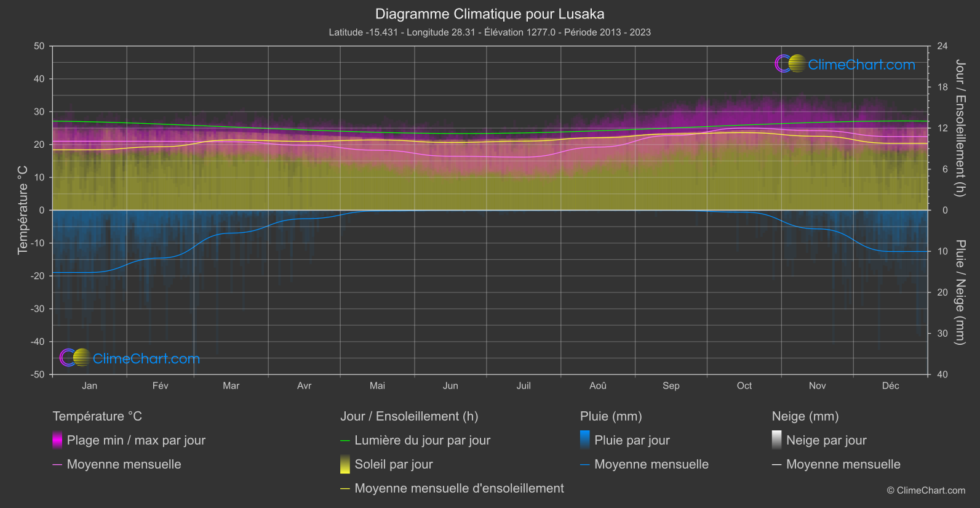Click the 'Juil' month label on the axis
Viewport: 980px width, 508px height.
(524, 385)
